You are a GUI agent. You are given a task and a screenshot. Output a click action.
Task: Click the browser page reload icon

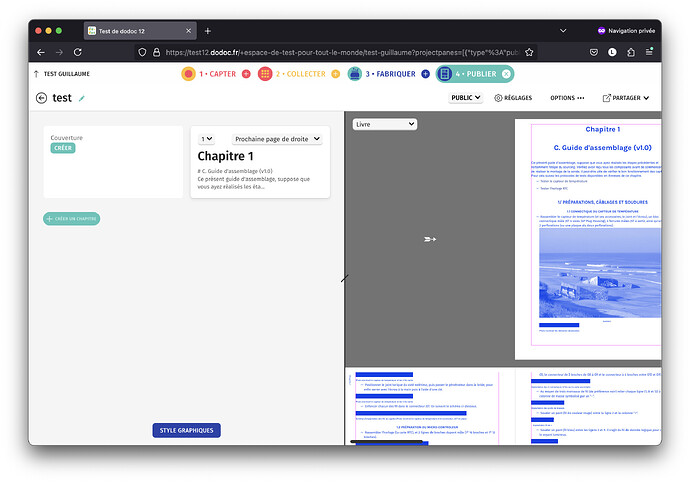pyautogui.click(x=80, y=52)
